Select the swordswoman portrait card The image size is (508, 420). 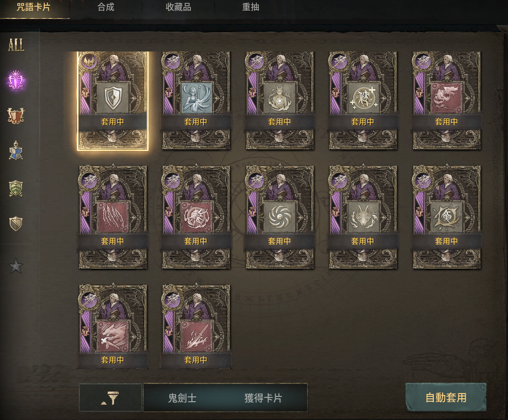196,101
